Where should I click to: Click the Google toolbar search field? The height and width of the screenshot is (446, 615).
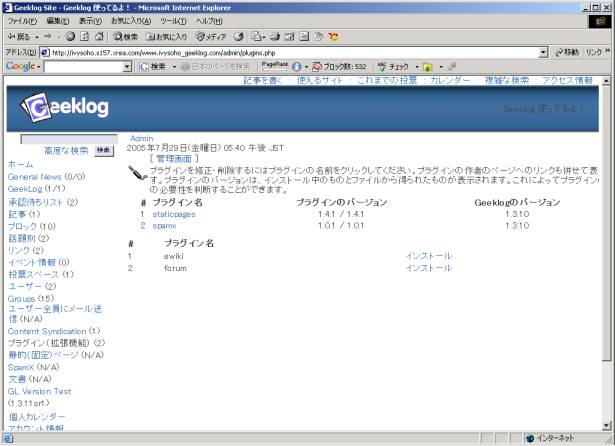click(x=83, y=67)
